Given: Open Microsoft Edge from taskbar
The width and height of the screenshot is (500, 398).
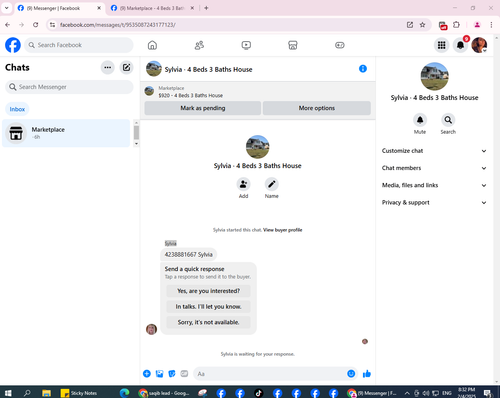Looking at the screenshot, I should (x=124, y=393).
